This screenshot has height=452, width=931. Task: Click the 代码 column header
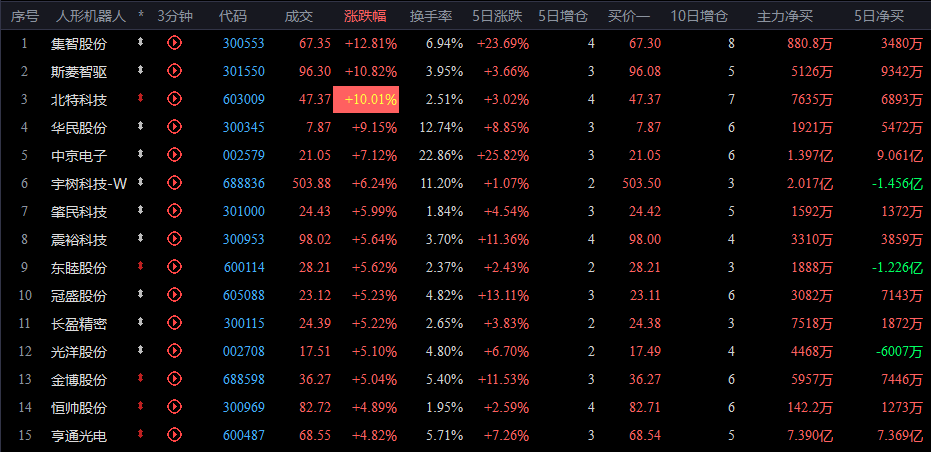[233, 16]
